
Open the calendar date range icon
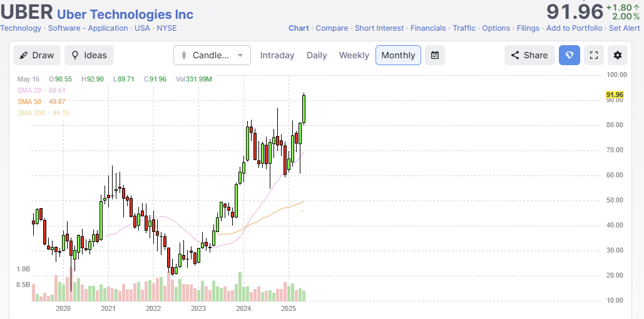tap(435, 55)
